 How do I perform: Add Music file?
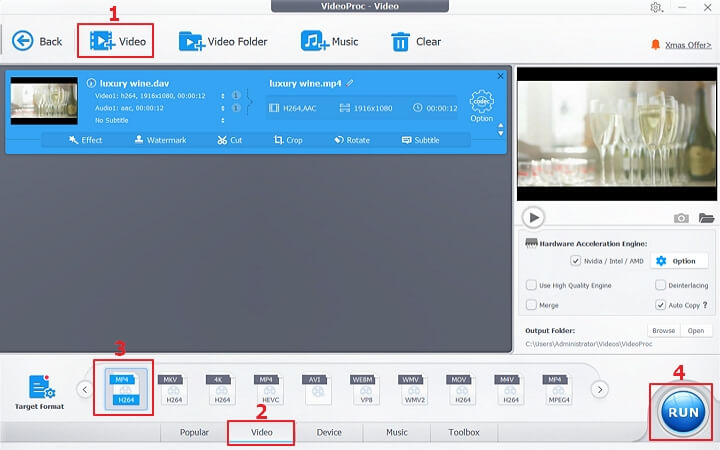pos(329,41)
